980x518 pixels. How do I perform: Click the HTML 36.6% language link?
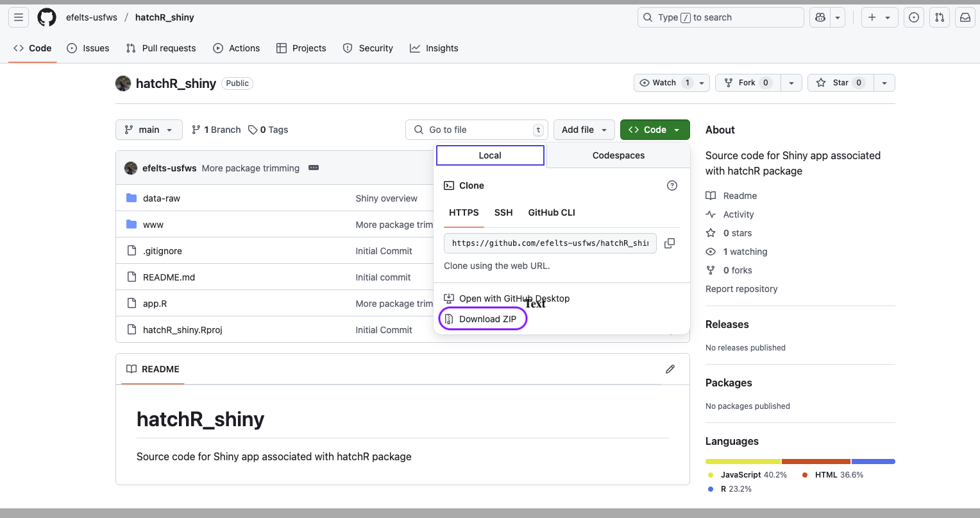(832, 475)
